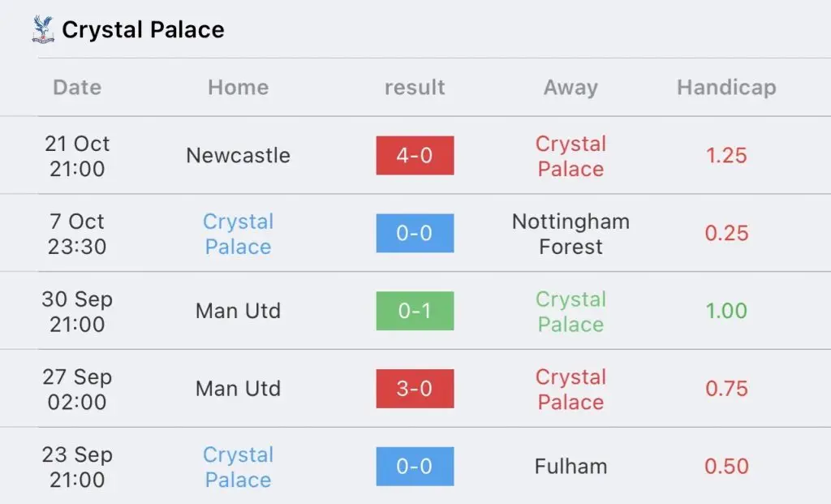The image size is (831, 504).
Task: Open the 0-0 result versus Nottingham Forest
Action: pyautogui.click(x=415, y=233)
